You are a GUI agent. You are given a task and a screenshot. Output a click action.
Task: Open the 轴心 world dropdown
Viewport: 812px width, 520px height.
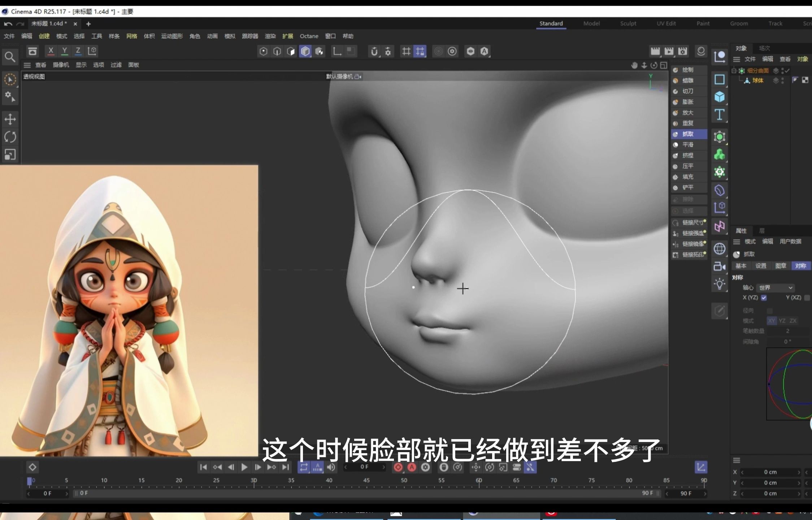[776, 288]
